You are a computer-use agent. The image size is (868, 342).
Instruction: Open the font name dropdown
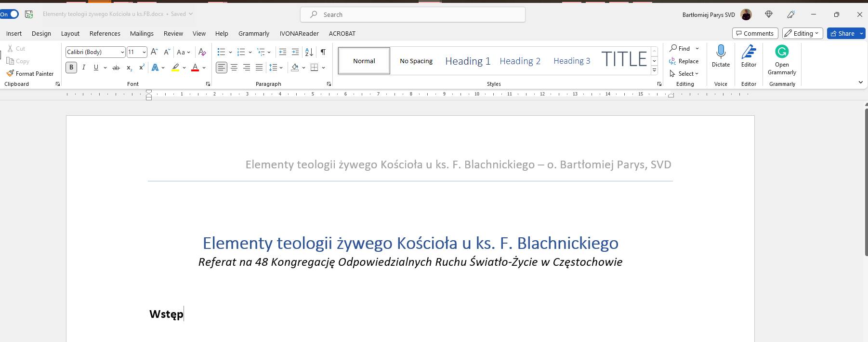pos(122,52)
